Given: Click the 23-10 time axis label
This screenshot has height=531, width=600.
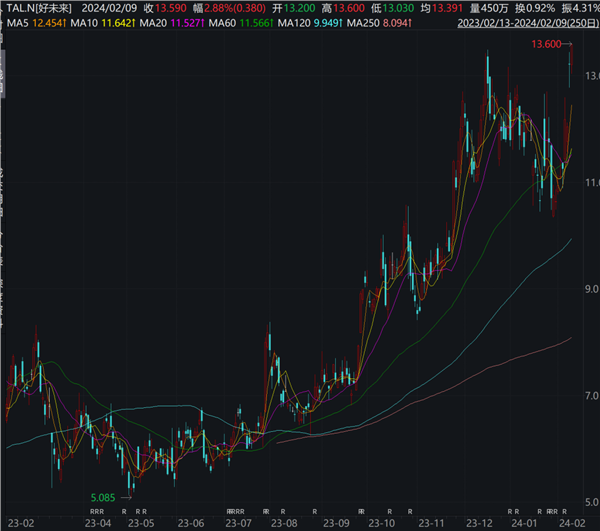Looking at the screenshot, I should [x=382, y=523].
